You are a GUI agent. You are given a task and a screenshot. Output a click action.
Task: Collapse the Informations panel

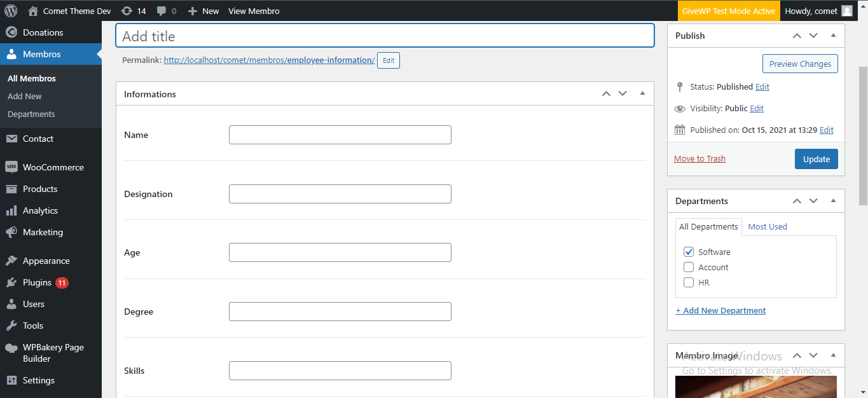(x=642, y=93)
